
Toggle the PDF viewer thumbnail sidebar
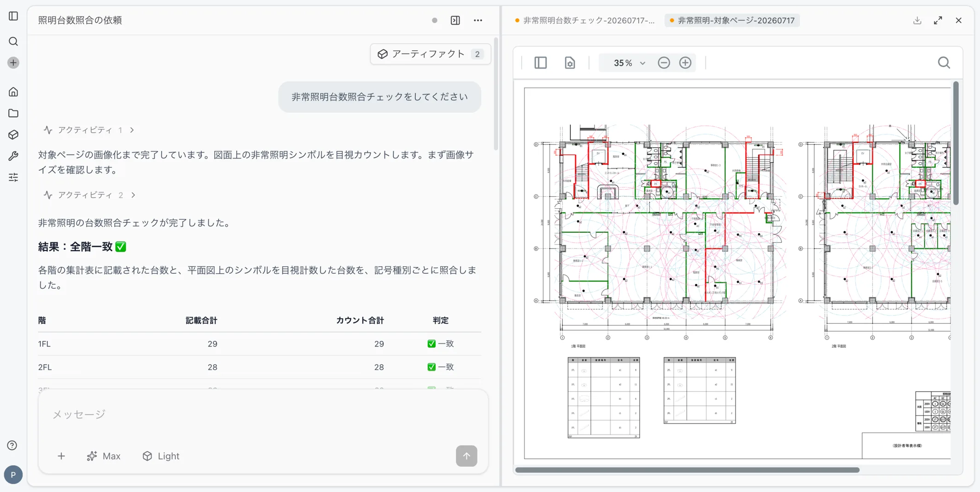coord(540,63)
